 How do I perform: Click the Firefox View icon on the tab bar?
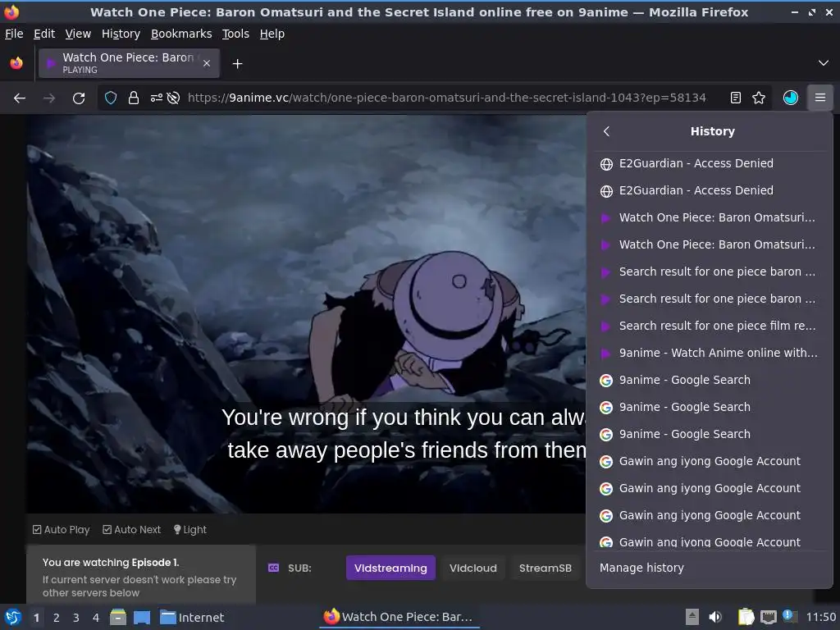click(16, 63)
